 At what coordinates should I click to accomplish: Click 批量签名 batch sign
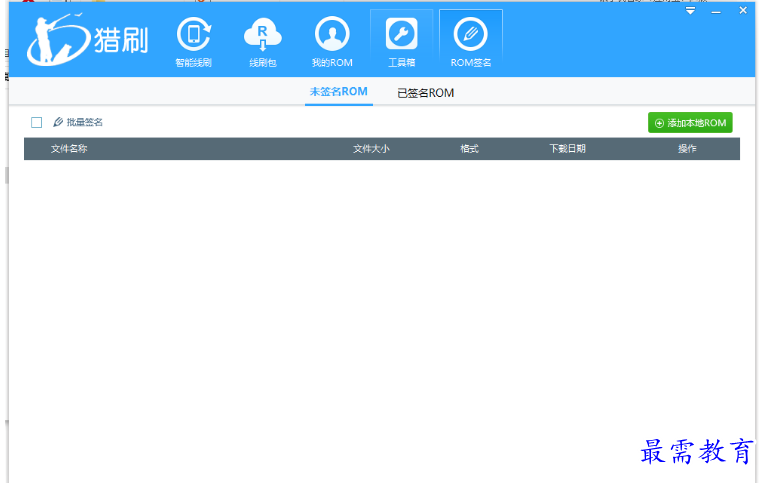[x=78, y=122]
